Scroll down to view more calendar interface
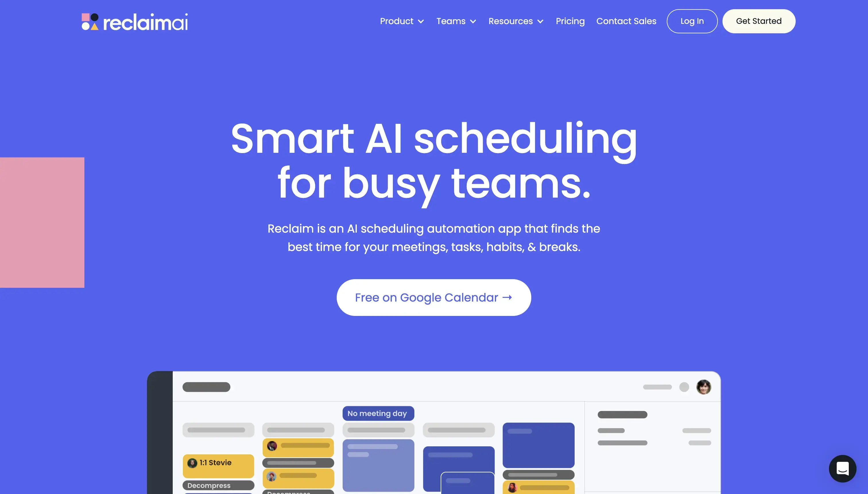868x494 pixels. coord(434,430)
